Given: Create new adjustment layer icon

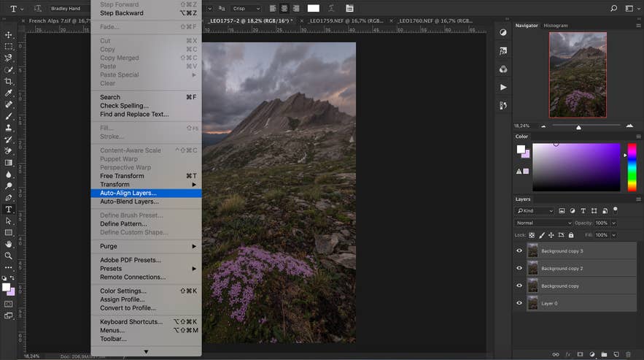Looking at the screenshot, I should [591, 354].
